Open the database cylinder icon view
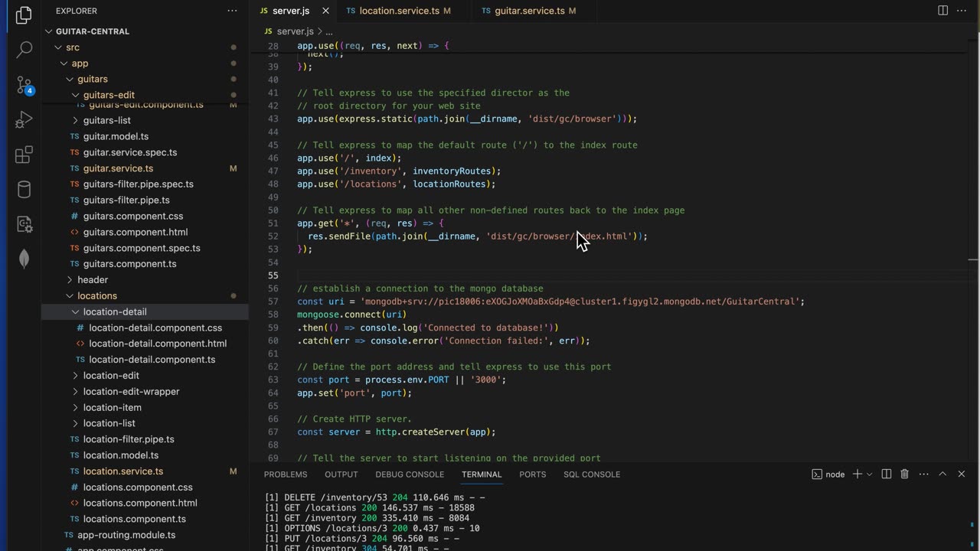Image resolution: width=980 pixels, height=551 pixels. pos(24,190)
